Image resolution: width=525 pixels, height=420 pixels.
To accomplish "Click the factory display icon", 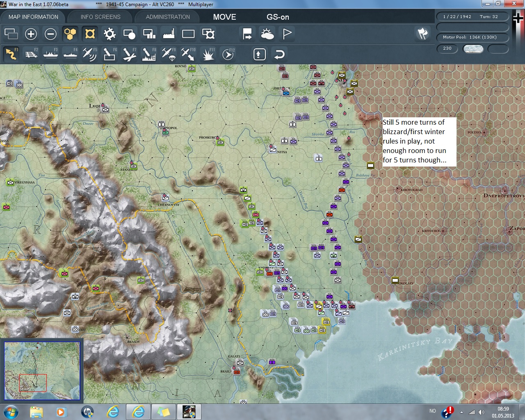I will (x=169, y=34).
